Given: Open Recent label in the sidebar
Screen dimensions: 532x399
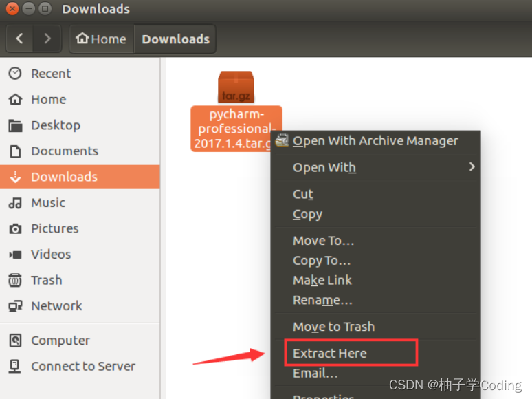Looking at the screenshot, I should coord(51,74).
